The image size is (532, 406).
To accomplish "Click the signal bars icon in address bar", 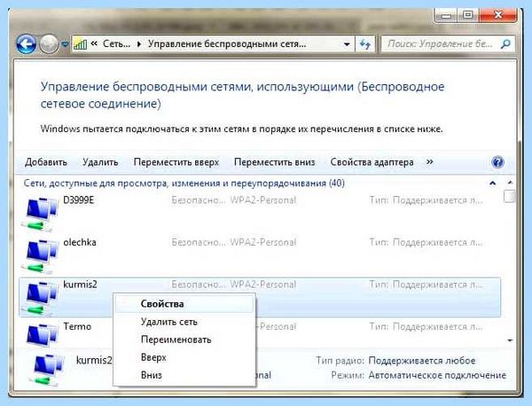I will click(81, 44).
